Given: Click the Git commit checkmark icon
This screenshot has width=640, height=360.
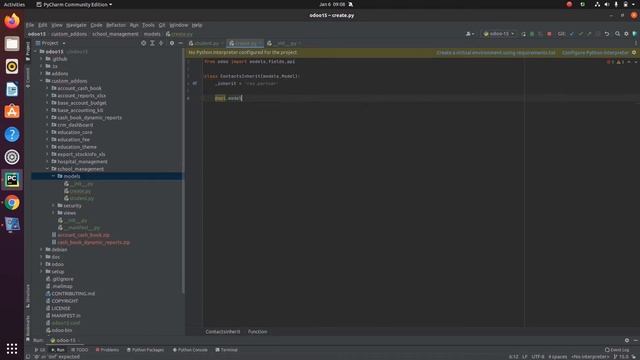Looking at the screenshot, I should [580, 34].
